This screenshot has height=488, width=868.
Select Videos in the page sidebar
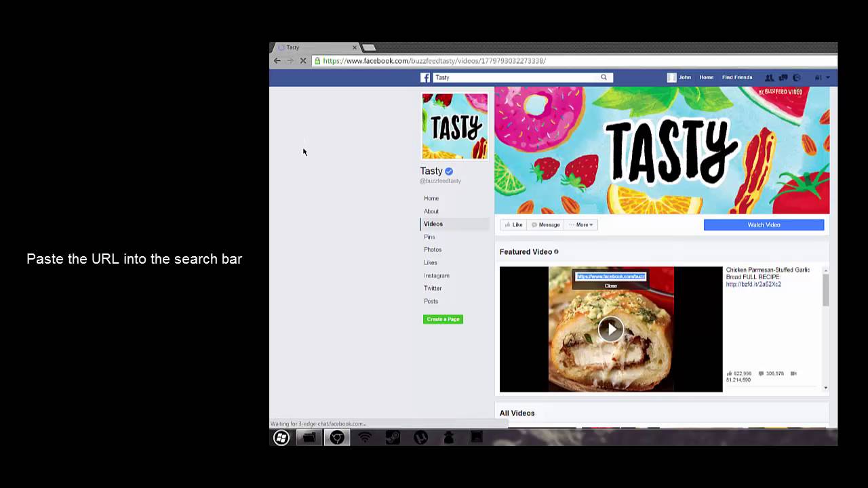433,224
